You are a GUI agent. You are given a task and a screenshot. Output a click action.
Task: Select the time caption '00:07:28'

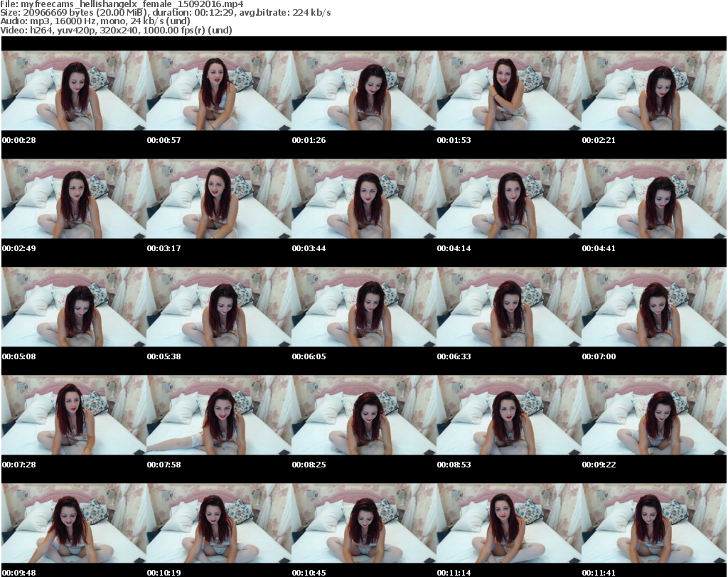pos(19,465)
